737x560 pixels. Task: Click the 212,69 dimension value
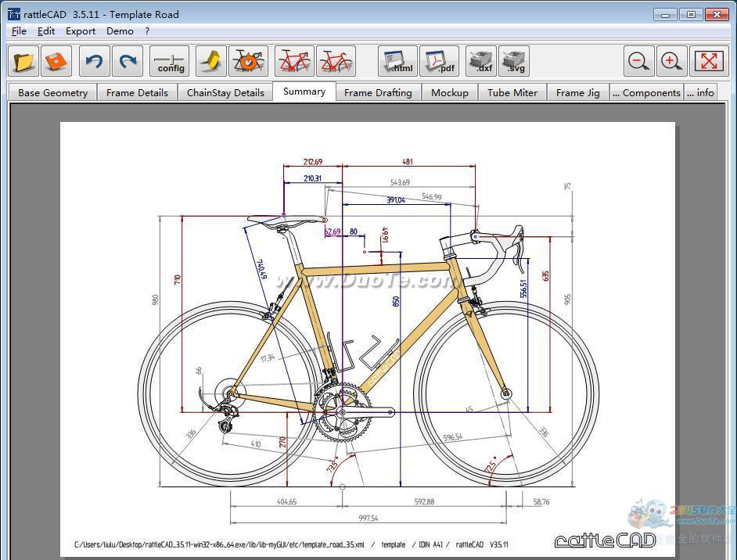313,162
